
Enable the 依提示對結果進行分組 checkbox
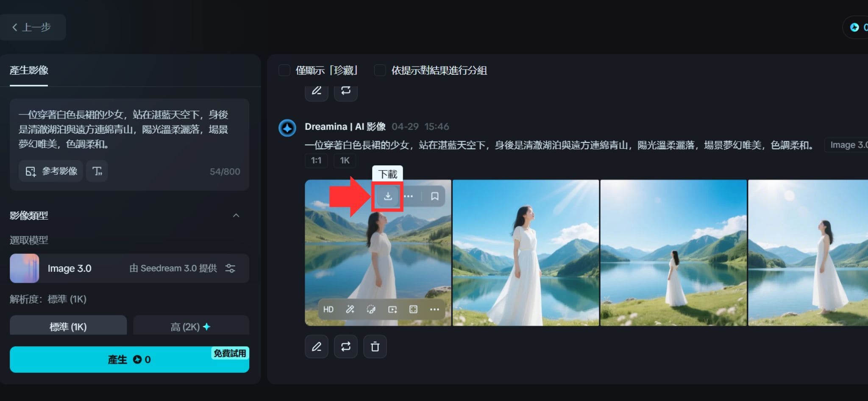pos(379,70)
